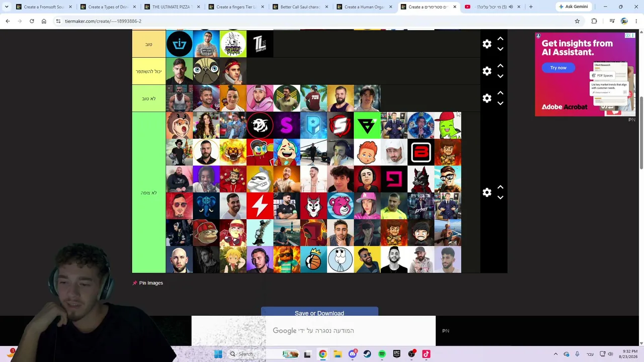Select the red lightning bolt thumbnail
Viewport: 644px width, 362px height.
pos(260,206)
